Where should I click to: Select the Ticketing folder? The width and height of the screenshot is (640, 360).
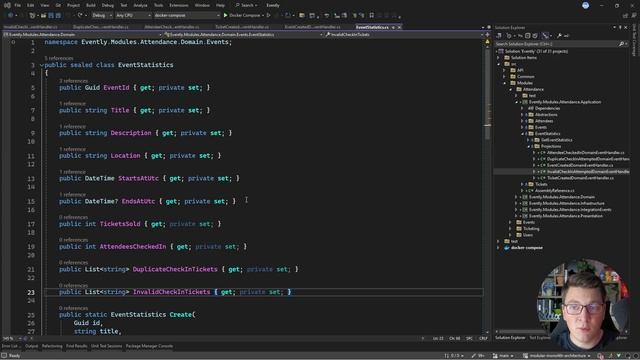(531, 229)
